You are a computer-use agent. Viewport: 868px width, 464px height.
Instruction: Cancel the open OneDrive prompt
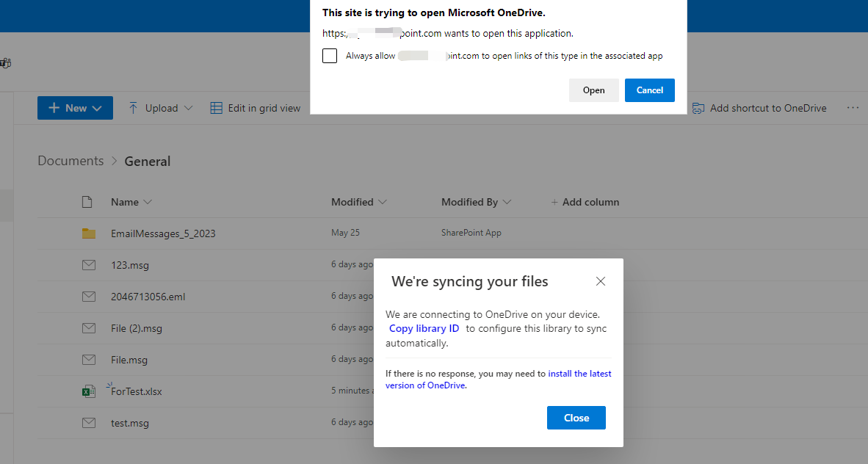(x=649, y=90)
